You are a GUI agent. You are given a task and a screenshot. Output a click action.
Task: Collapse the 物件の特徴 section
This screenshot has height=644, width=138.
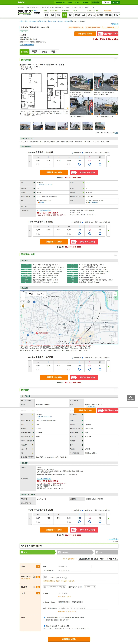(x=115, y=60)
